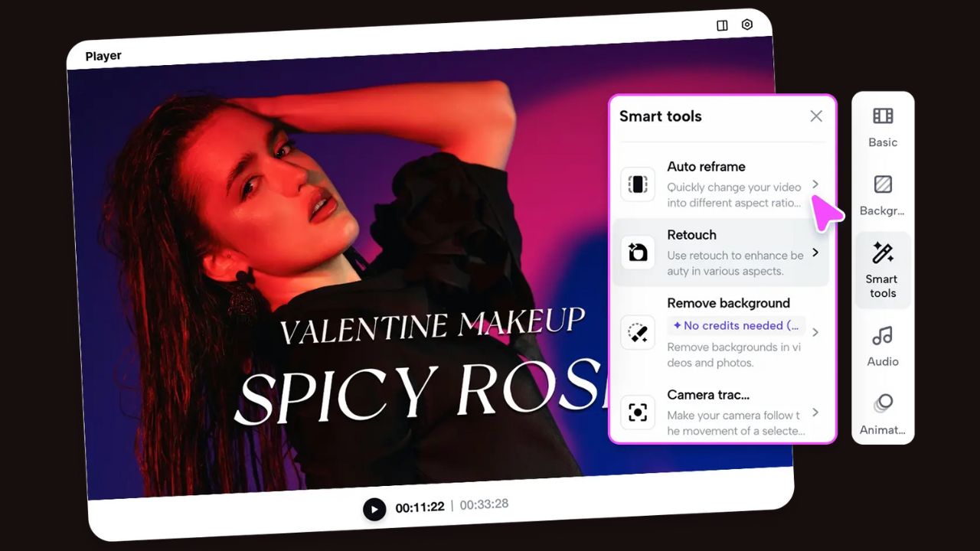
Task: Select the No credits needed badge
Action: click(735, 325)
